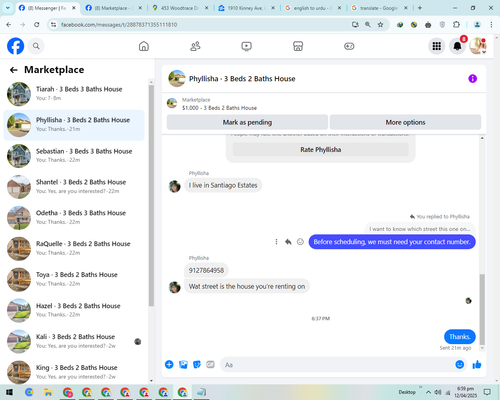Open the extensions puzzle icon
Viewport: 500px width, 400px height.
[456, 24]
